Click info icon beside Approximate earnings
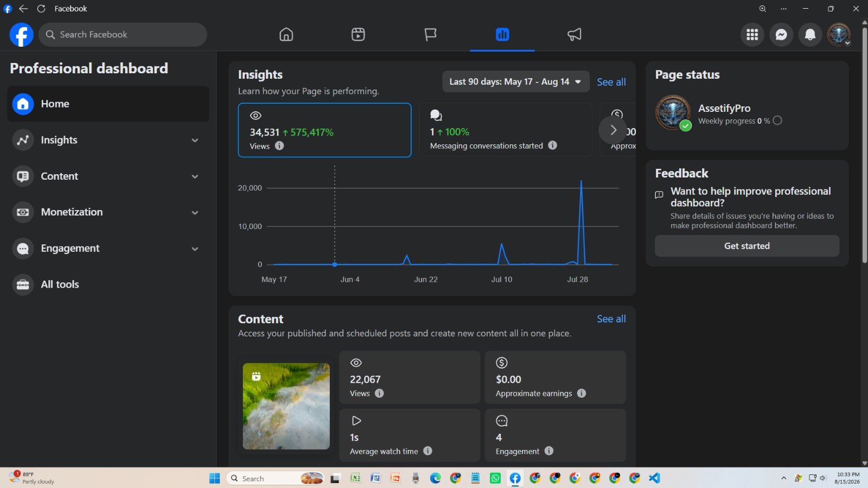The width and height of the screenshot is (868, 488). (582, 393)
